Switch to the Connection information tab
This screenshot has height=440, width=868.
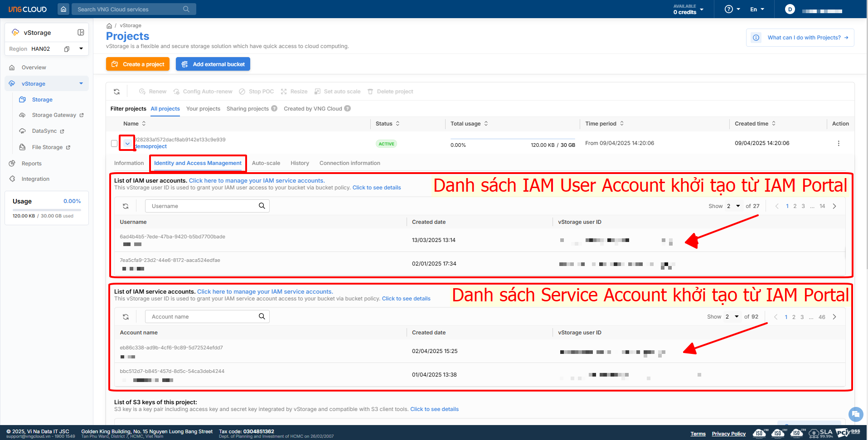349,163
